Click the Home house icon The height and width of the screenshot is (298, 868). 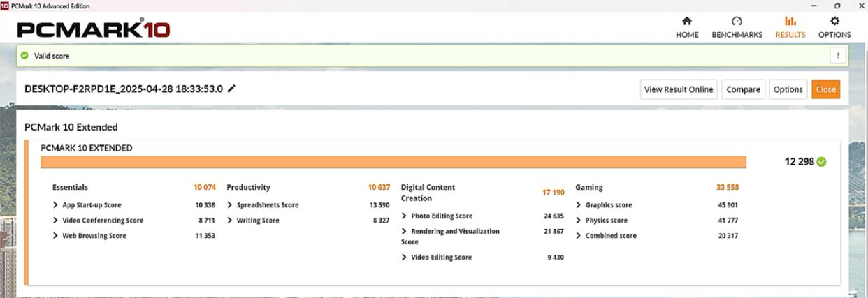(x=686, y=22)
